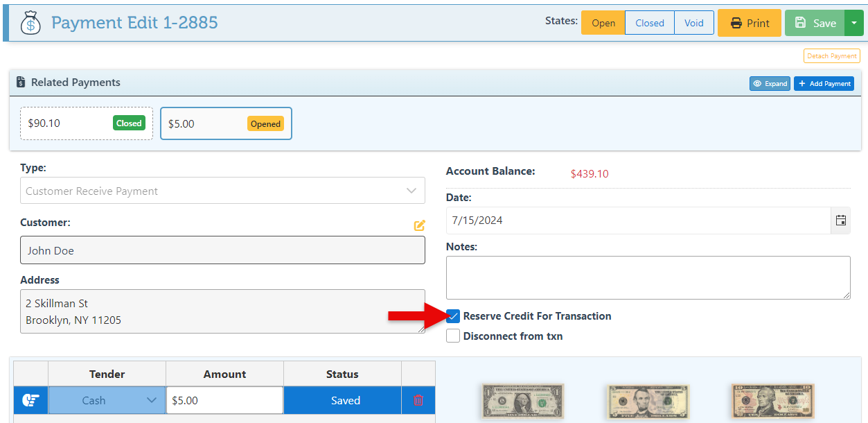Image resolution: width=868 pixels, height=423 pixels.
Task: Set payment state to Closed
Action: point(649,23)
